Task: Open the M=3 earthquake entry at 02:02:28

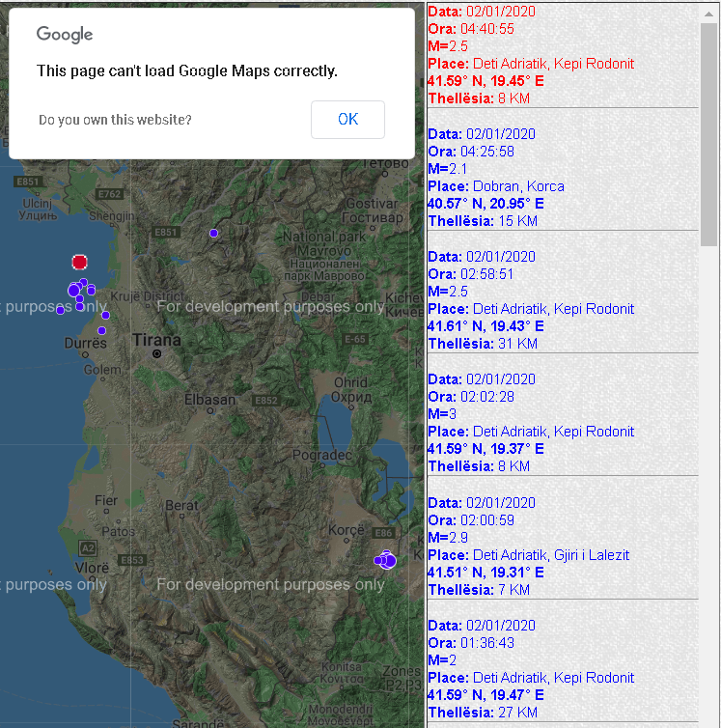Action: (563, 423)
